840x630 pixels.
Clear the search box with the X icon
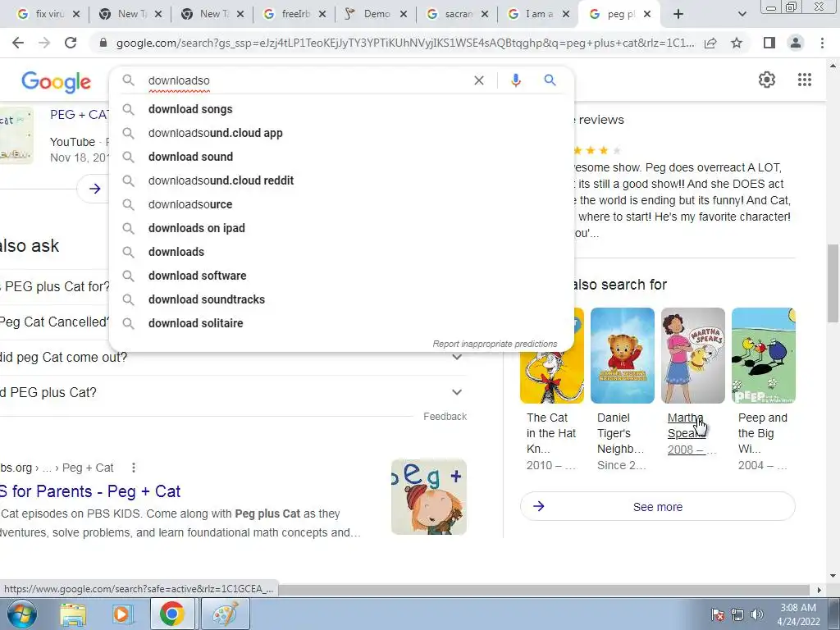[x=479, y=80]
